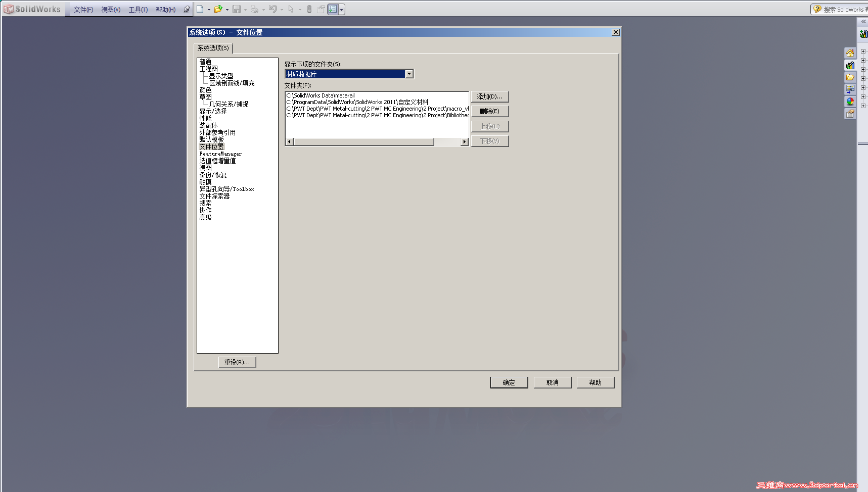Click Add to Library icon in task pane

click(x=863, y=34)
